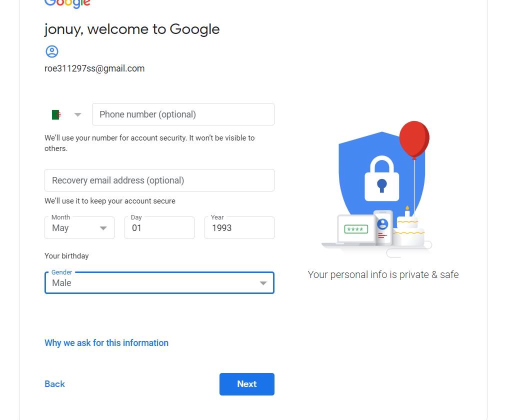518x420 pixels.
Task: Click the phone profile card illustration
Action: (383, 227)
